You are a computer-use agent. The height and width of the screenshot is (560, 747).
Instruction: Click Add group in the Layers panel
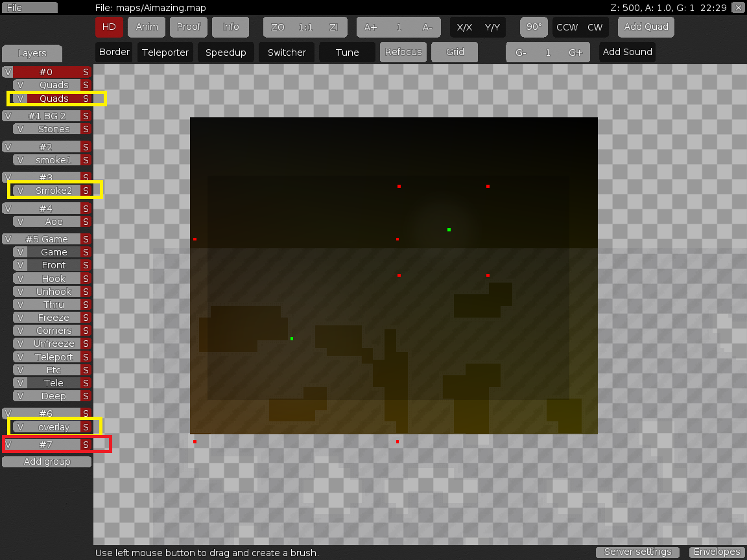(46, 461)
